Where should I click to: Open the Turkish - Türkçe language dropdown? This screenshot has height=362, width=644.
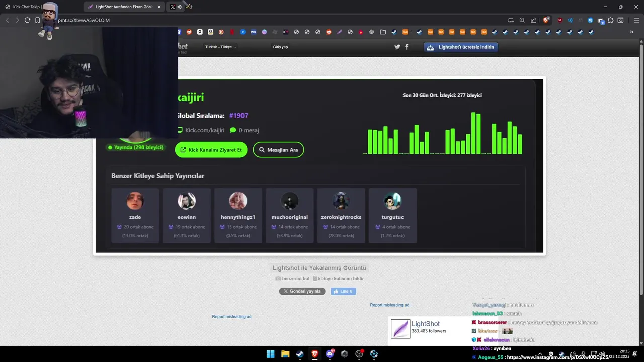pyautogui.click(x=220, y=47)
